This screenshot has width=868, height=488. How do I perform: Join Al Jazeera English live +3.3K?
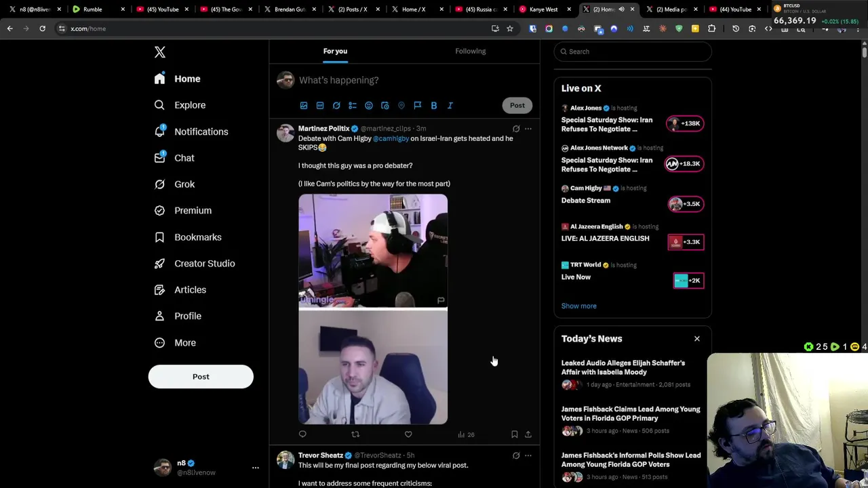click(686, 242)
